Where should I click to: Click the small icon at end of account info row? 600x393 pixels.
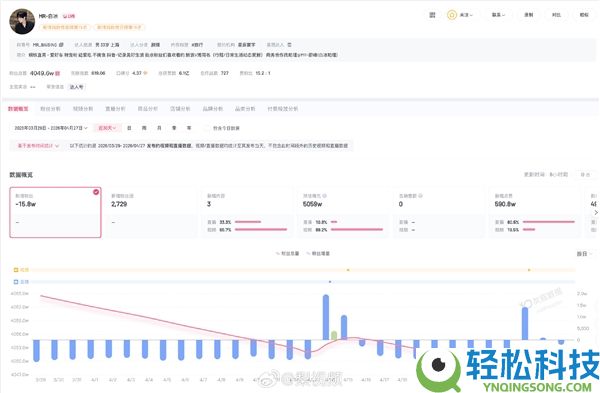coord(289,45)
